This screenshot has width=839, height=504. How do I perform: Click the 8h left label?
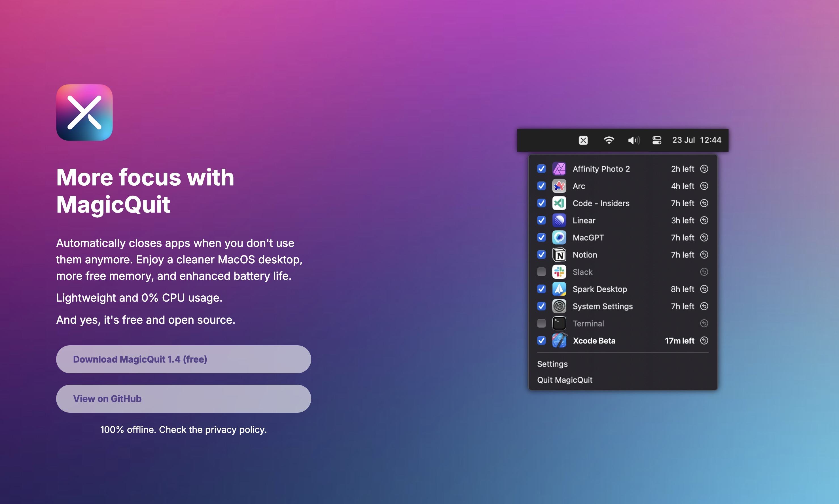tap(683, 289)
